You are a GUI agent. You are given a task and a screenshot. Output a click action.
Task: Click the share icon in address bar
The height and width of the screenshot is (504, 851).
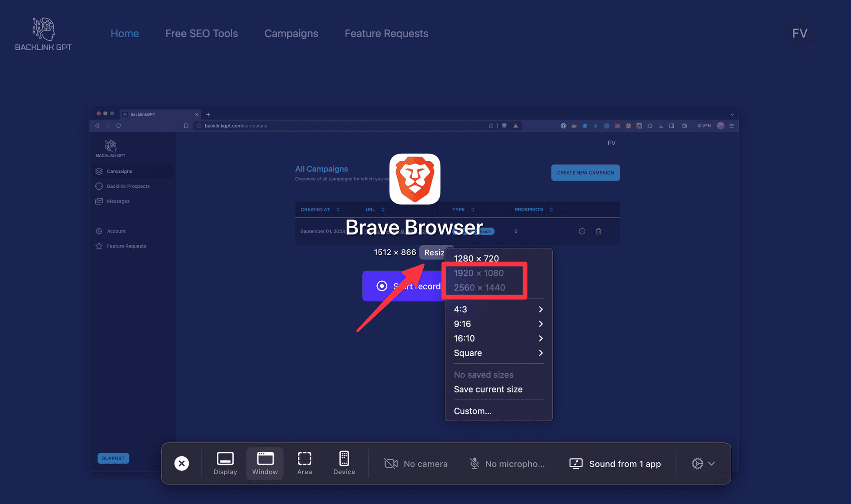(491, 126)
